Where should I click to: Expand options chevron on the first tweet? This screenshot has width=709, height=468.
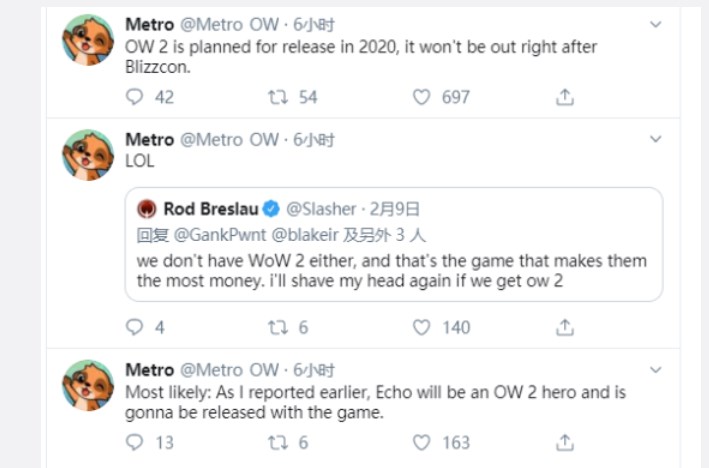coord(655,23)
